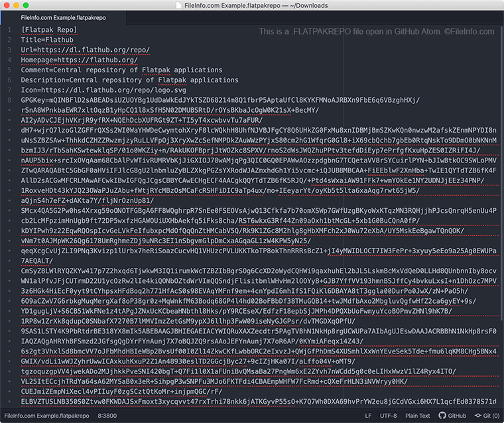Place the cursor on the Title=Flathub line
This screenshot has height=423, width=504.
click(x=47, y=40)
